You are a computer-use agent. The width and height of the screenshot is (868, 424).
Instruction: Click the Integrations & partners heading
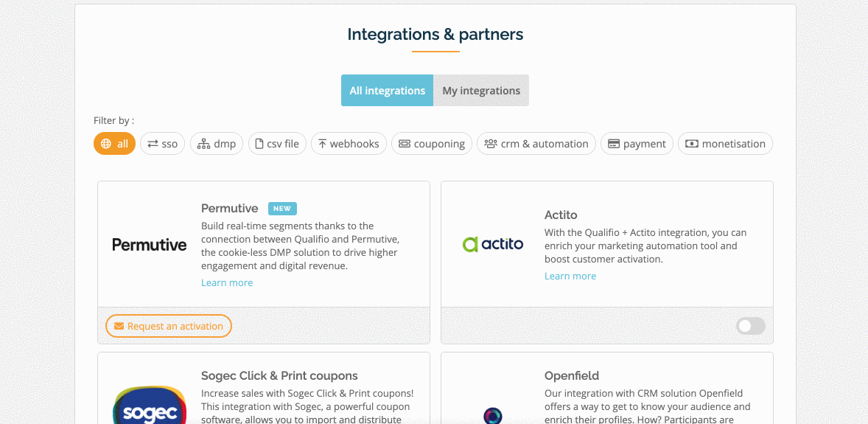click(435, 35)
